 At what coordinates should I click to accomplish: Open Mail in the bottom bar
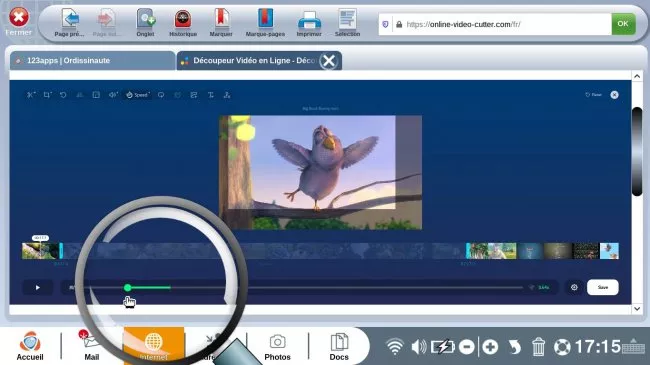[91, 346]
